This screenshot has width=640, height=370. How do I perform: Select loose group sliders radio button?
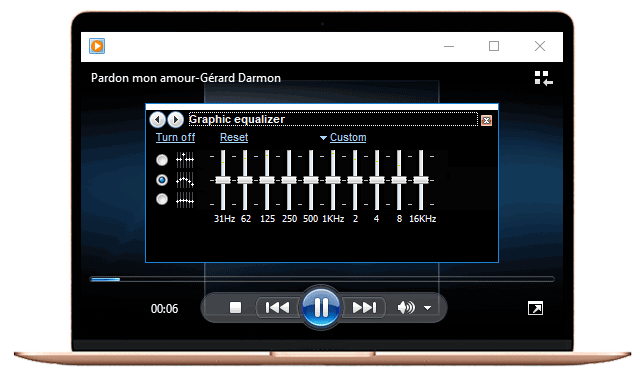click(x=162, y=179)
